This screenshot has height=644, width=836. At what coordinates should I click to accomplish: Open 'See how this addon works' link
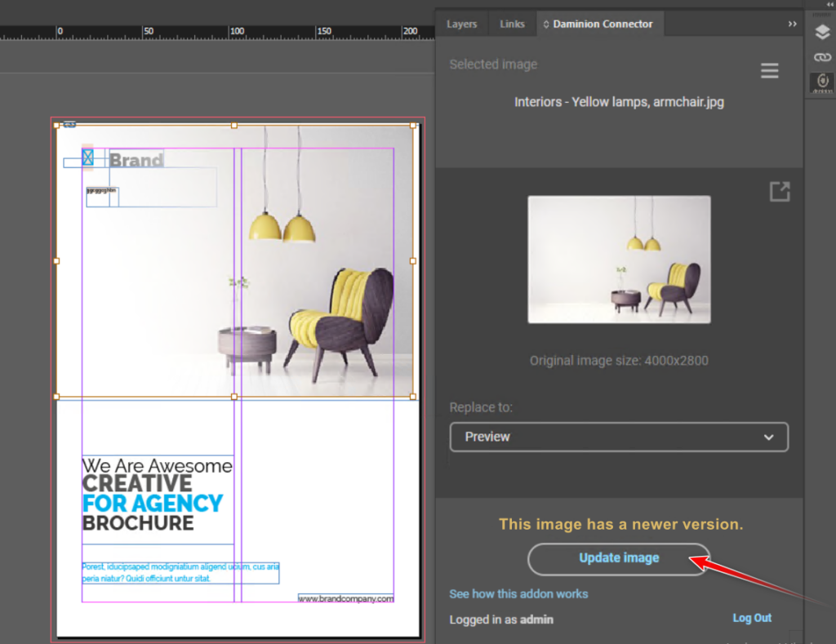point(518,593)
